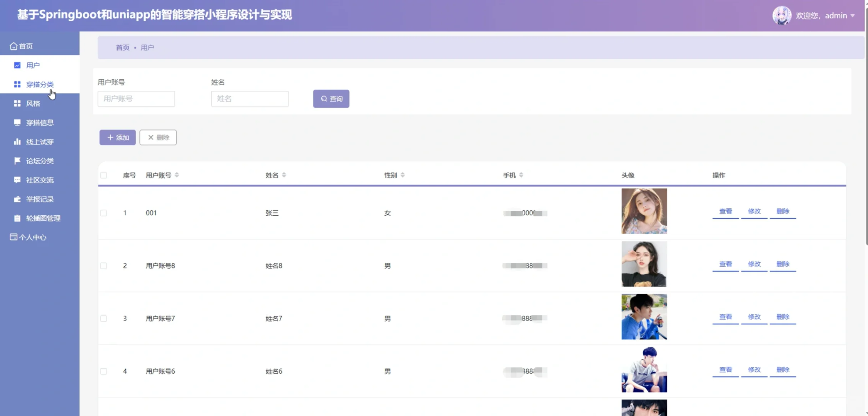Click 首页 in the breadcrumb trail

click(x=122, y=47)
